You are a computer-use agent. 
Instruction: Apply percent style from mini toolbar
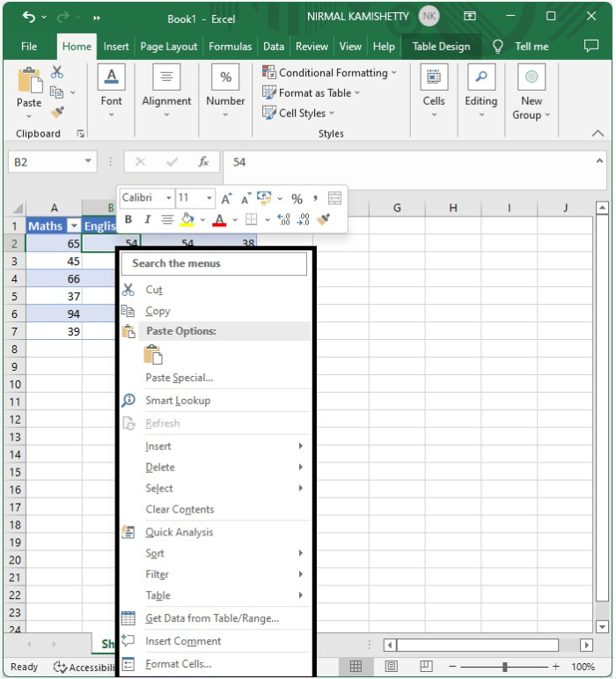point(297,199)
